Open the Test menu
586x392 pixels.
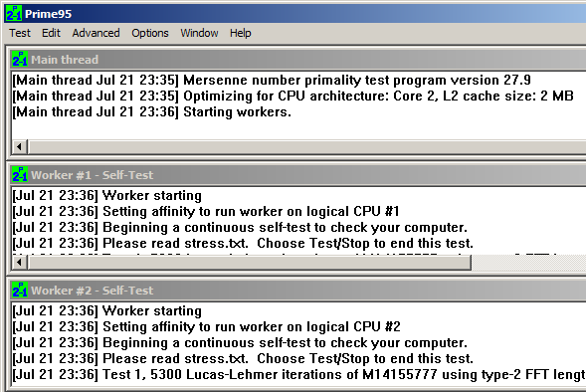20,33
